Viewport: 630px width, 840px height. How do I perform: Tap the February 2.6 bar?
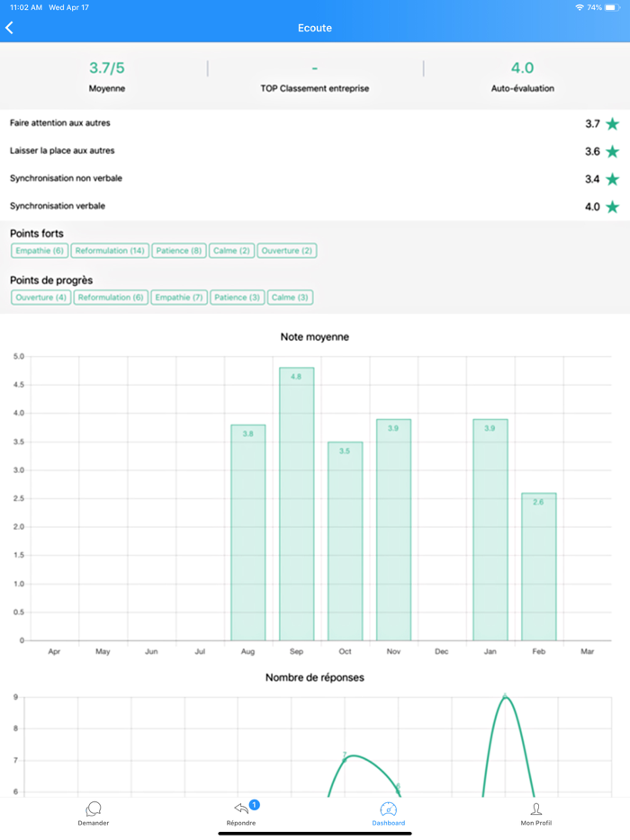pyautogui.click(x=539, y=567)
